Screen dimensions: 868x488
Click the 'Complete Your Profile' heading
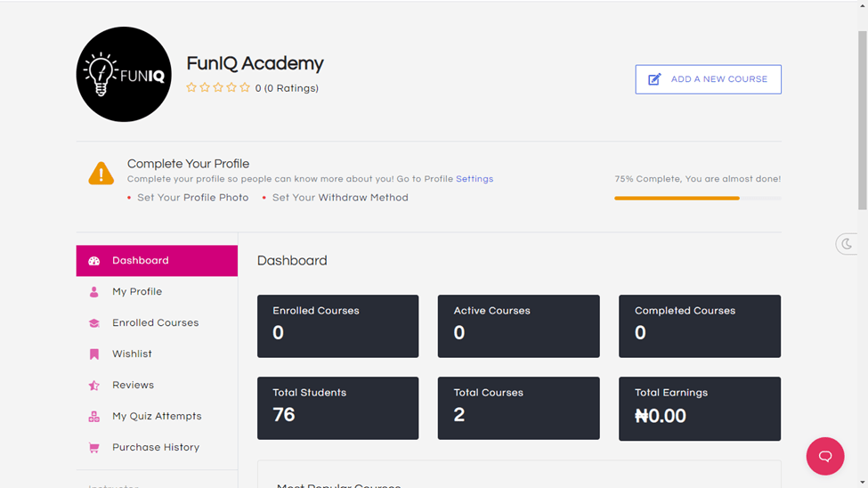[x=188, y=164]
